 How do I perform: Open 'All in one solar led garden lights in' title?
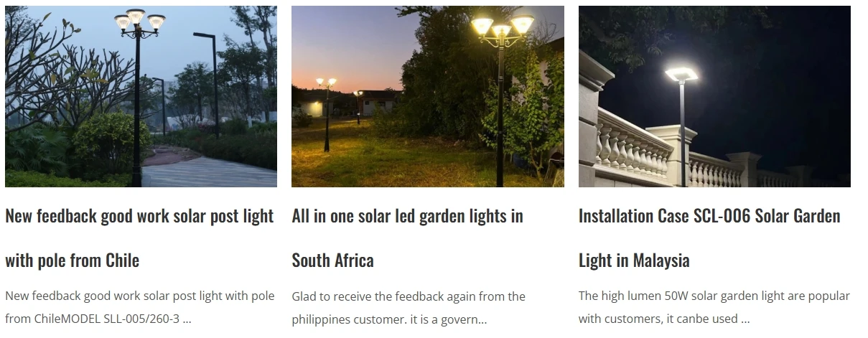pyautogui.click(x=407, y=216)
